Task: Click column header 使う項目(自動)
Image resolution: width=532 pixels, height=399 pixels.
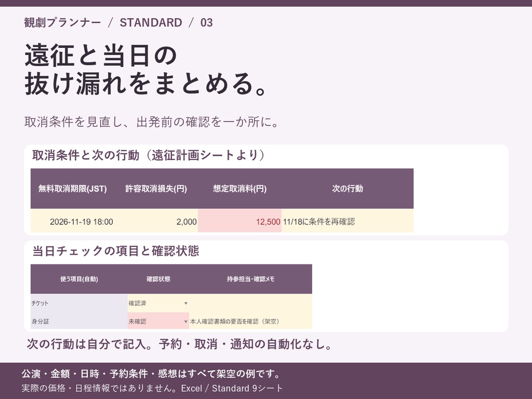Action: pyautogui.click(x=79, y=279)
